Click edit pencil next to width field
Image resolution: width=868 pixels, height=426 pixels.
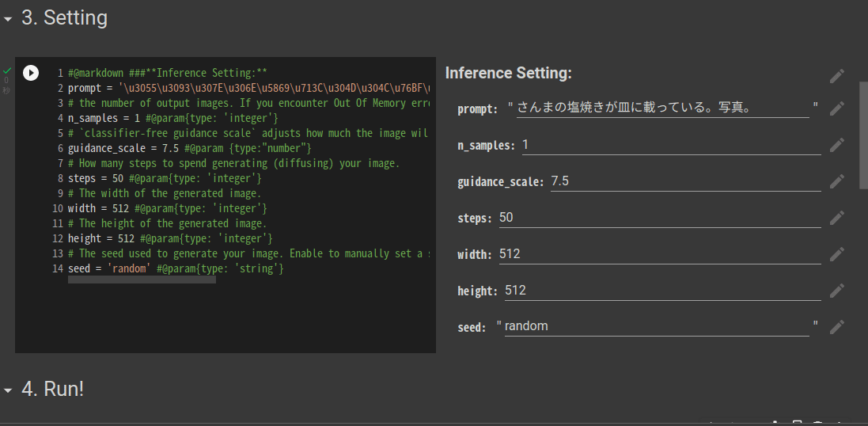[x=837, y=254]
